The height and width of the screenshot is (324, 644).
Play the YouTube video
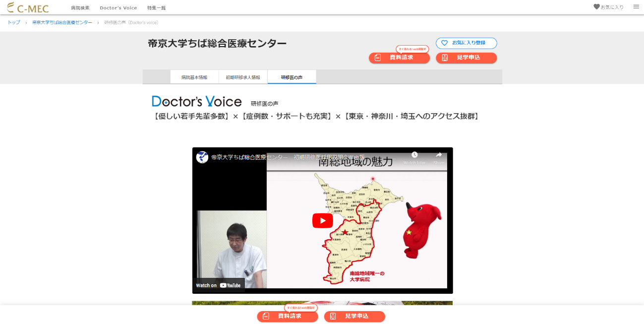tap(322, 220)
